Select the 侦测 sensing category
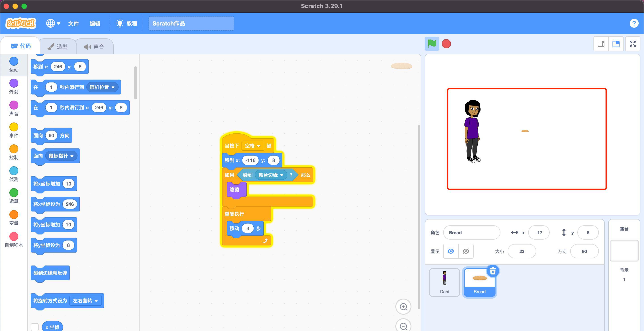The width and height of the screenshot is (644, 331). (x=14, y=174)
